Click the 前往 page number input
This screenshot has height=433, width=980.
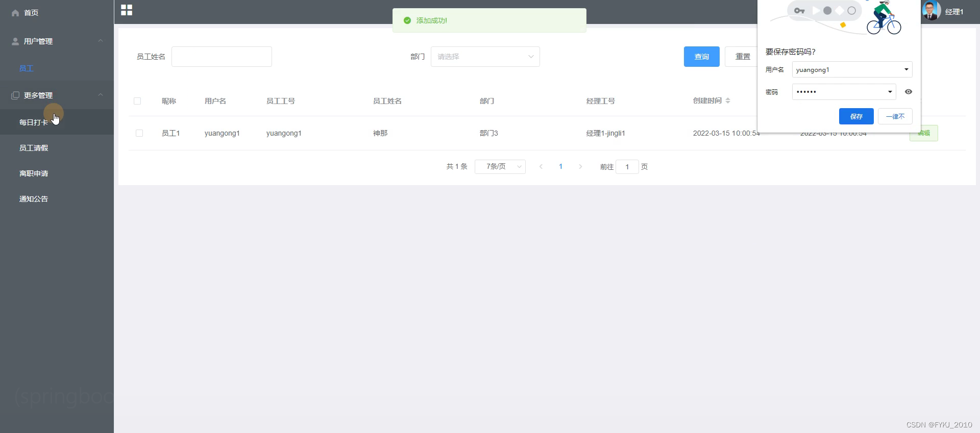[x=627, y=167]
